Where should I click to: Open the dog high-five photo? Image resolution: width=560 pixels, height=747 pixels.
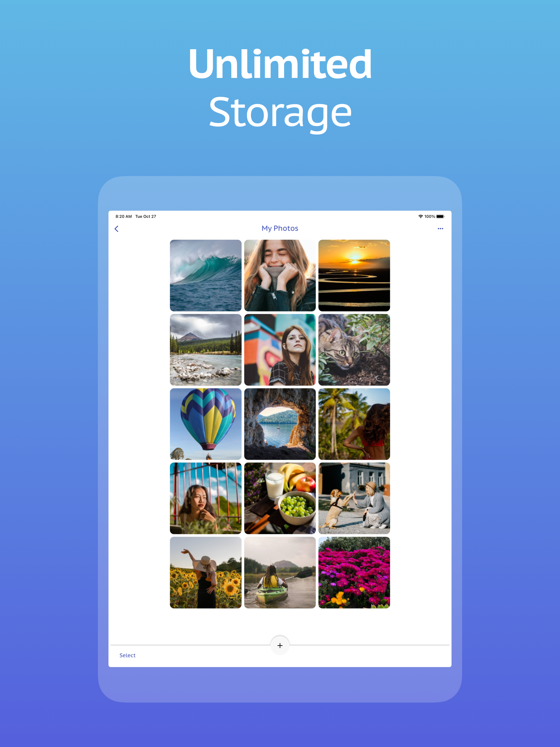point(354,498)
